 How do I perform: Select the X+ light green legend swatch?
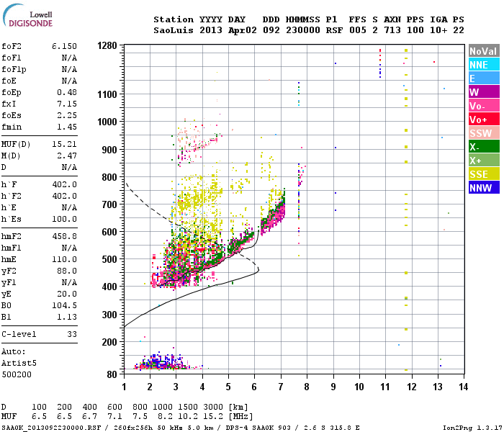[x=484, y=161]
